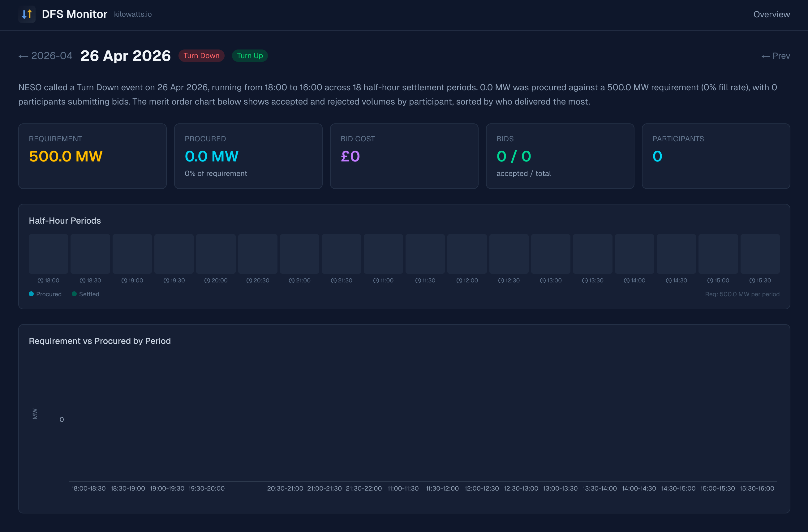Toggle the Turn Up event badge
The height and width of the screenshot is (532, 808).
[250, 56]
